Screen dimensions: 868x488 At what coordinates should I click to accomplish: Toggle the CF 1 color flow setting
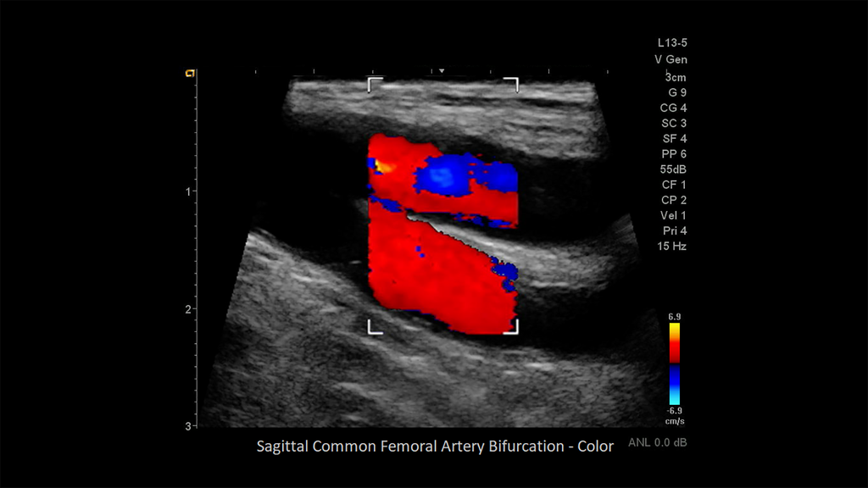(x=673, y=184)
